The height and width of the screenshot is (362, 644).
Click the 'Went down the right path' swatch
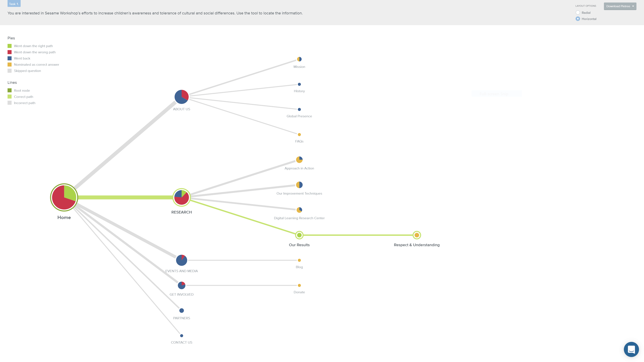pyautogui.click(x=10, y=46)
